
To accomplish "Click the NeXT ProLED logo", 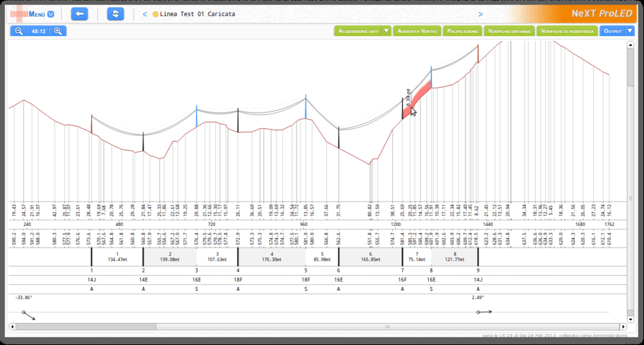I will (601, 14).
